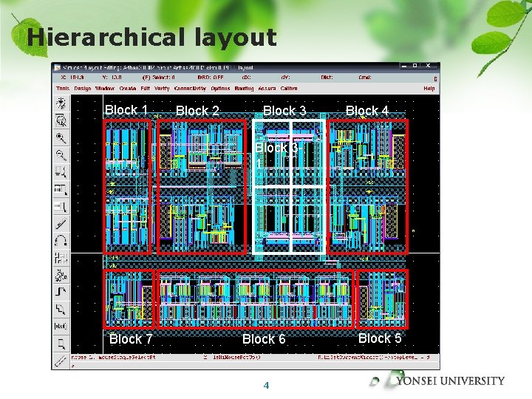Screen dimensions: 532x399
Task: Click the 'Dist:' status field
Action: coord(327,78)
